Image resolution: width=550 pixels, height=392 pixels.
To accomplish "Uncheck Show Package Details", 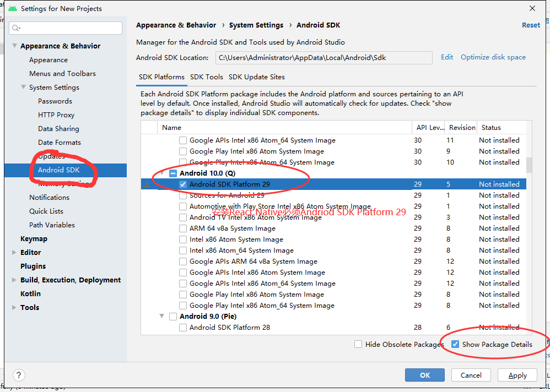I will [x=455, y=344].
